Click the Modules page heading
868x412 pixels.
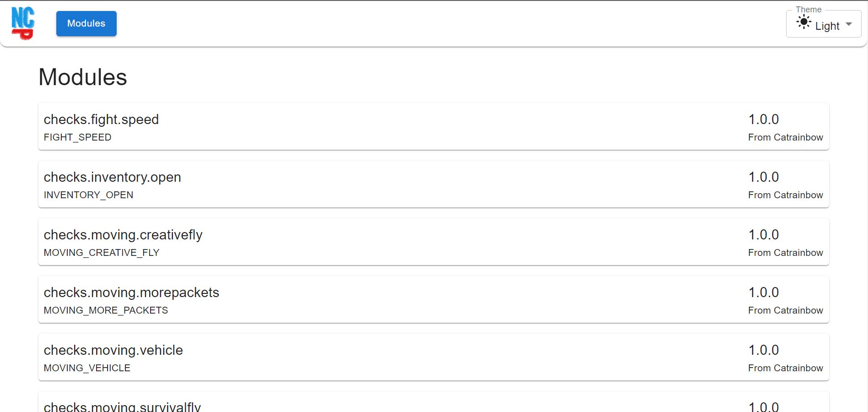click(83, 77)
